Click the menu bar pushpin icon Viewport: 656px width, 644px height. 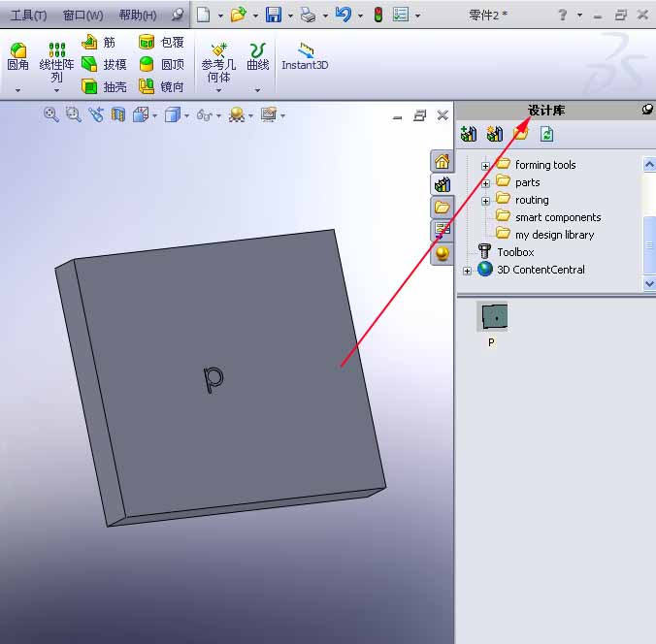tap(178, 16)
